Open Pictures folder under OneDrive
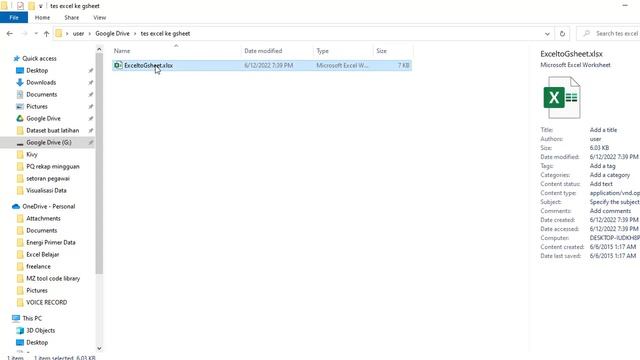The image size is (640, 360). coord(37,291)
